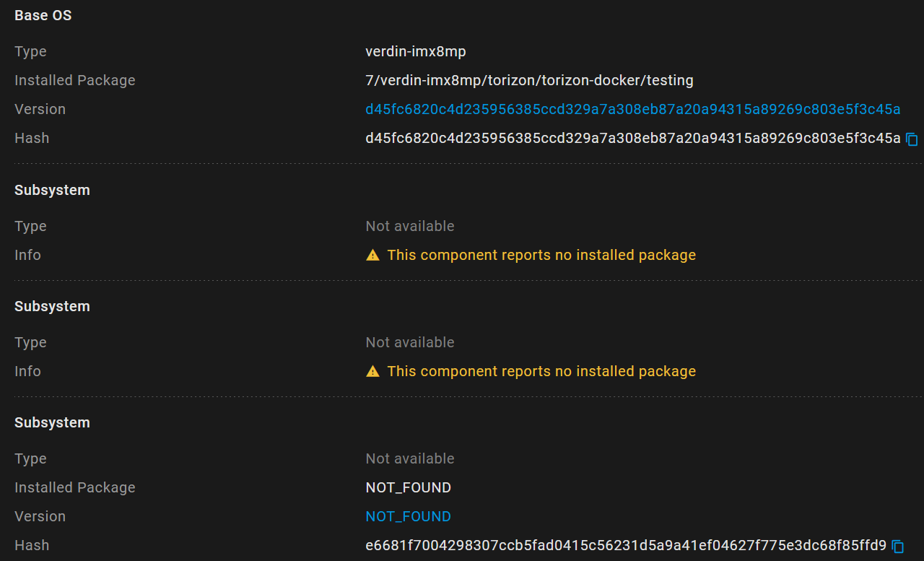Click the white NOT_FOUND installed package value
The image size is (924, 561).
(408, 487)
